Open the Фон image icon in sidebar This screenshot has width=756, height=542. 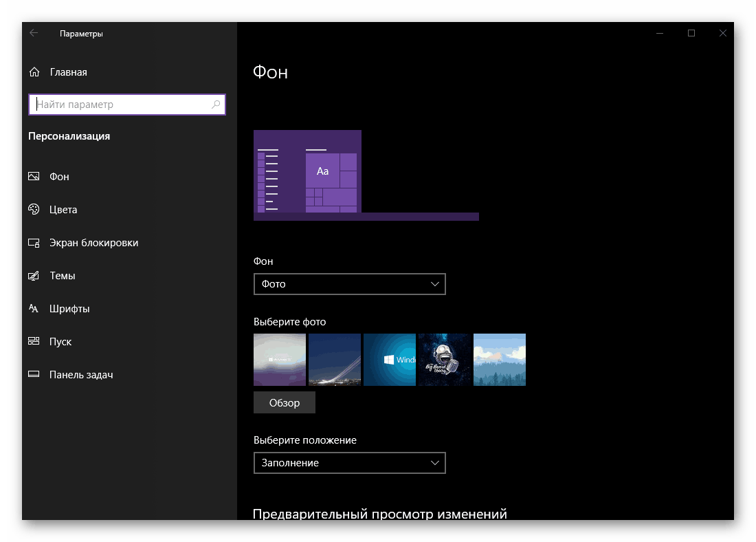pyautogui.click(x=34, y=176)
